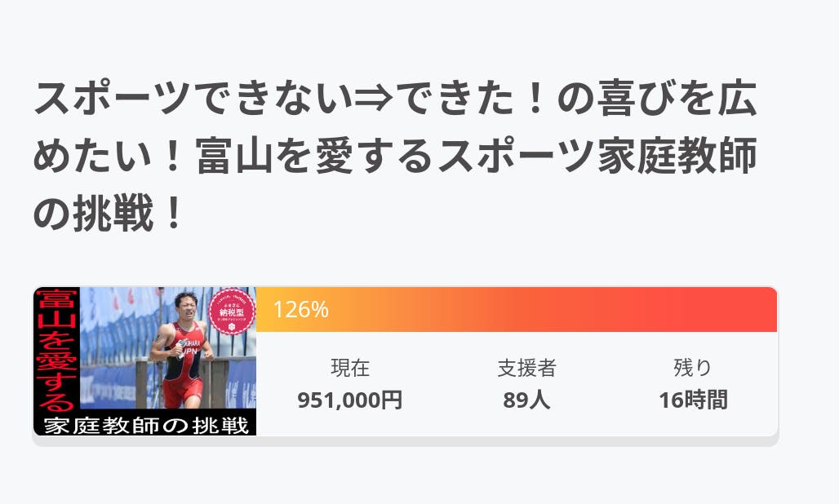This screenshot has height=504, width=839.
Task: Click the 家庭教師の挑戦 caption on thumbnail
Action: [x=145, y=425]
